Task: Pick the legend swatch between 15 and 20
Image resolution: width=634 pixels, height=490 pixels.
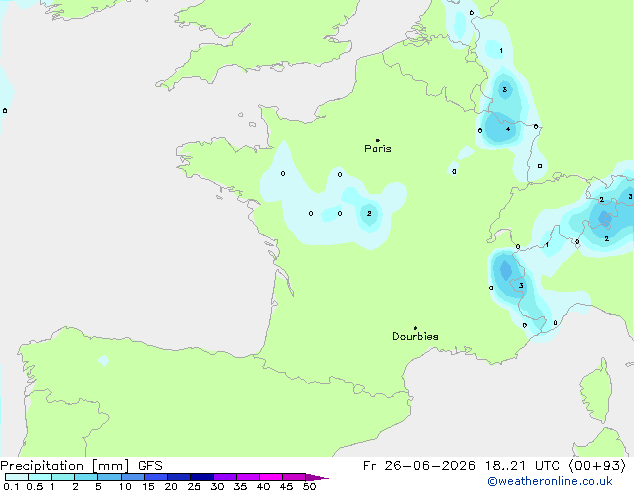Action: tap(156, 477)
